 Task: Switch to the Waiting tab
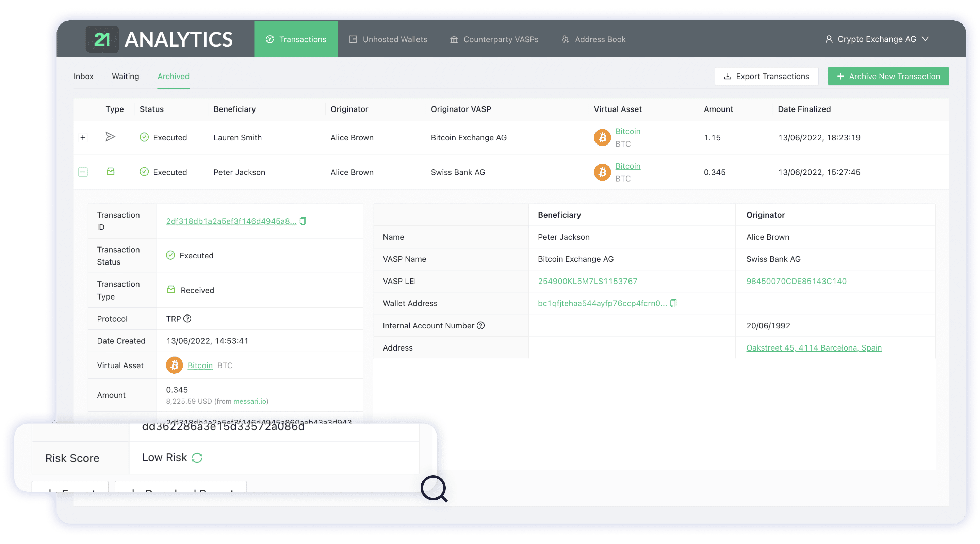tap(125, 76)
